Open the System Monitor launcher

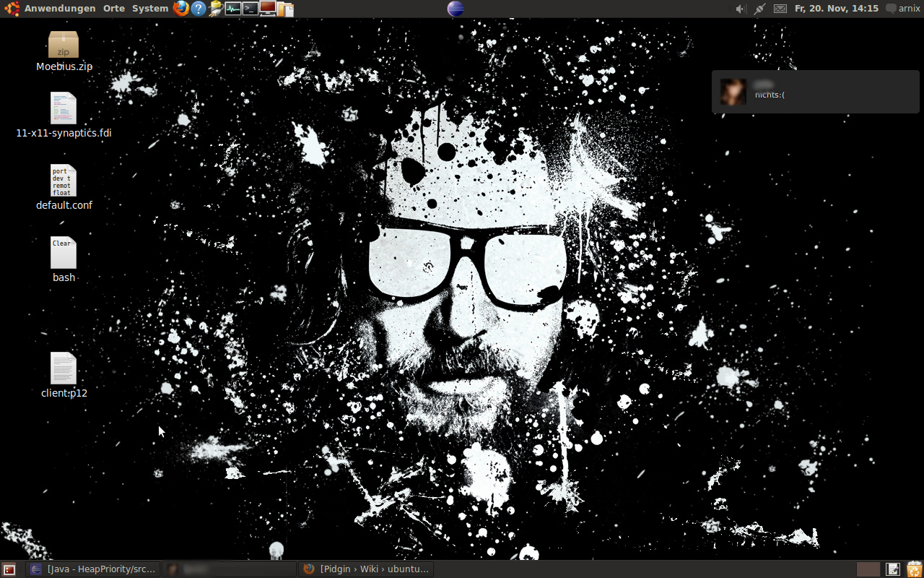232,9
